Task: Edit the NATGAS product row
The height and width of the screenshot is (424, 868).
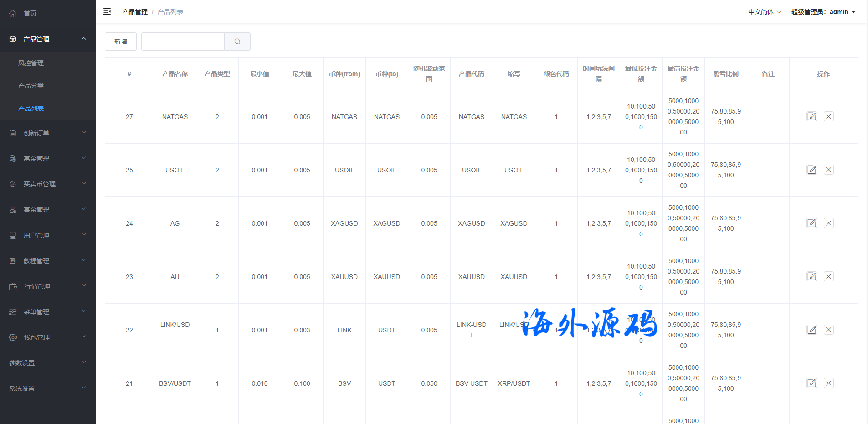Action: click(812, 116)
